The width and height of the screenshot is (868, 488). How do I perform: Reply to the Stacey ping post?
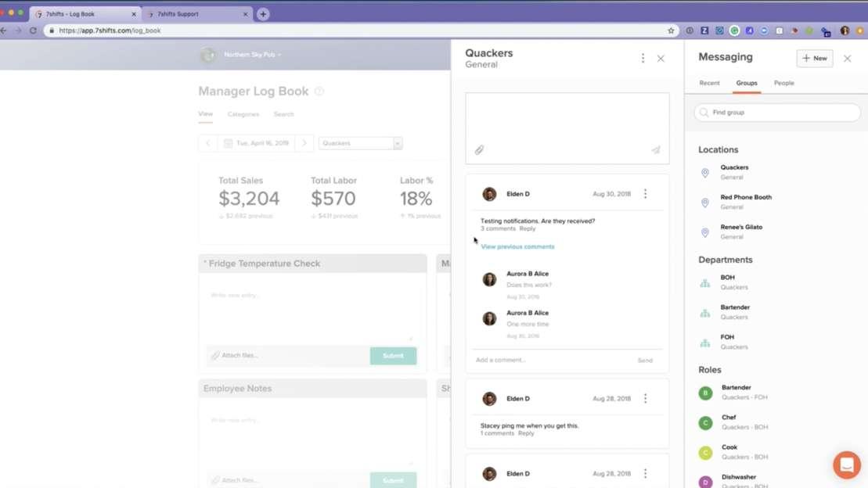tap(527, 433)
